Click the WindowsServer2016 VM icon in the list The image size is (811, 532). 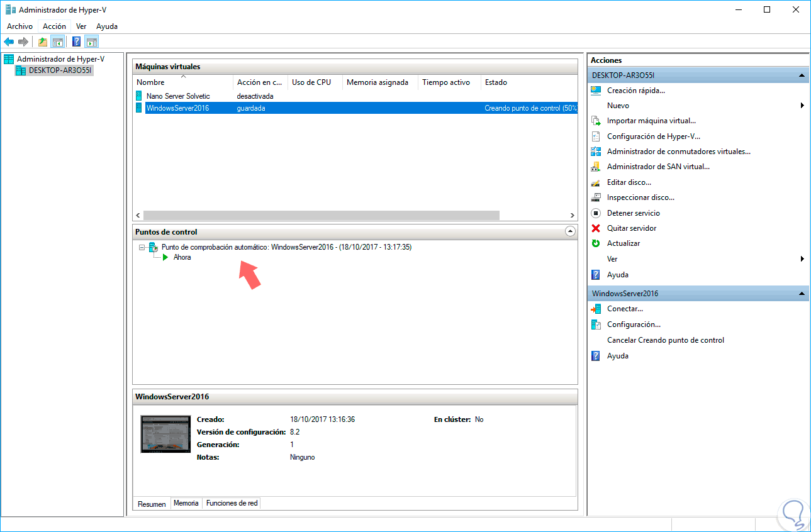tap(139, 108)
